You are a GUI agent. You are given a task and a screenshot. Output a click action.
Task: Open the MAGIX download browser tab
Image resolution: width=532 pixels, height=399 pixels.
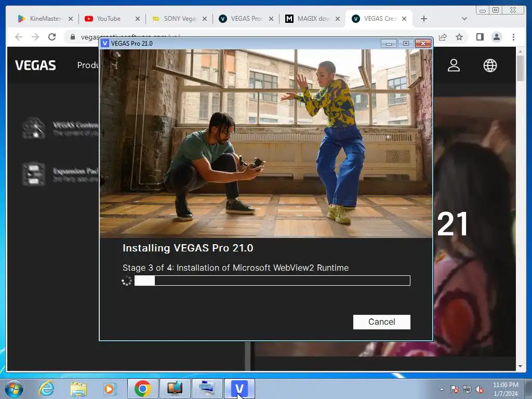tap(312, 19)
